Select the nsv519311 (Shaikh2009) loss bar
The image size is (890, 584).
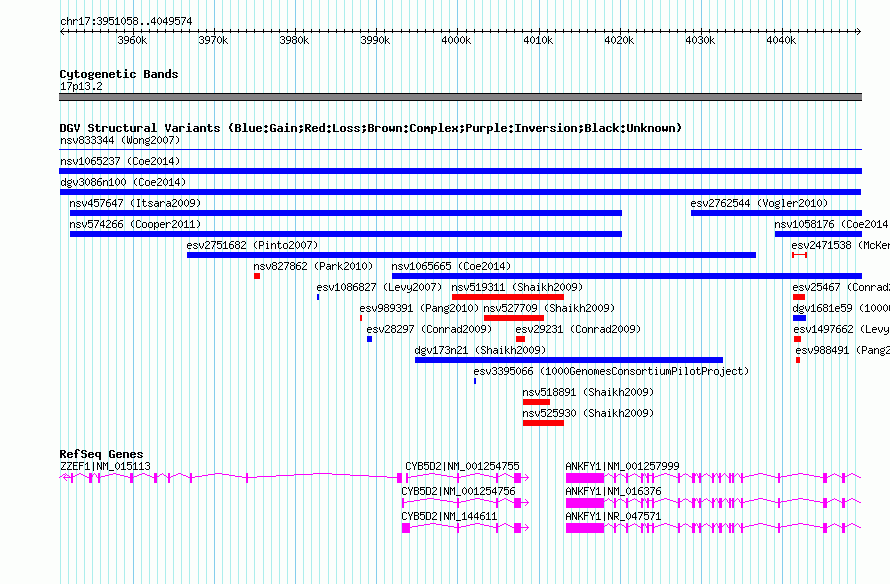click(x=508, y=297)
